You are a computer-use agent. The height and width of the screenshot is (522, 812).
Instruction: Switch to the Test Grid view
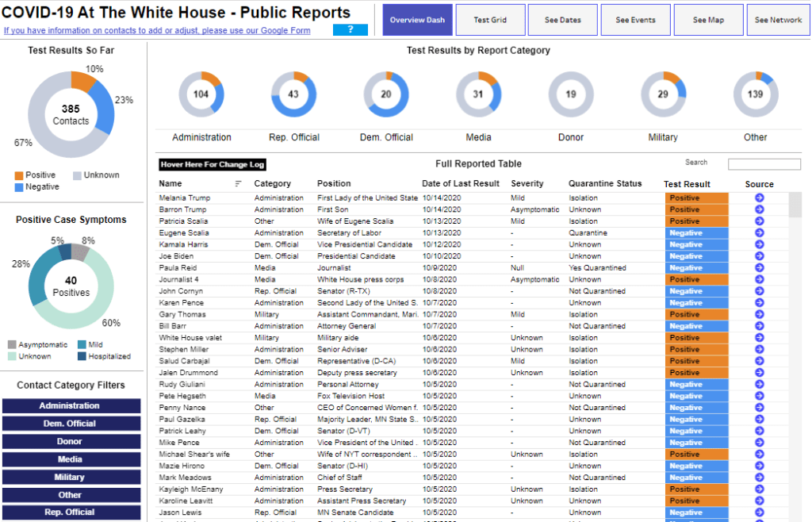pyautogui.click(x=490, y=20)
